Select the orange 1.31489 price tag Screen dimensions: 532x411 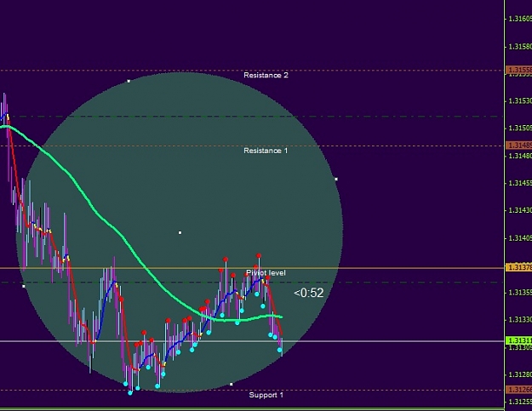pos(518,146)
